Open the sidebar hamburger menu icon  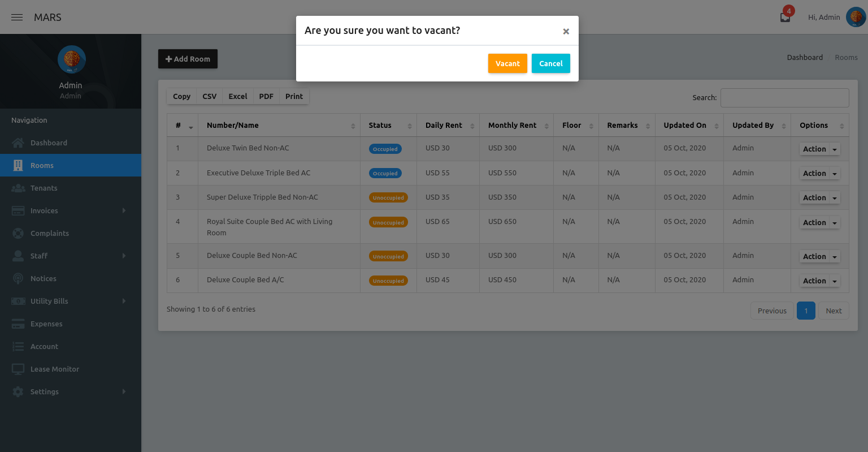pyautogui.click(x=16, y=17)
